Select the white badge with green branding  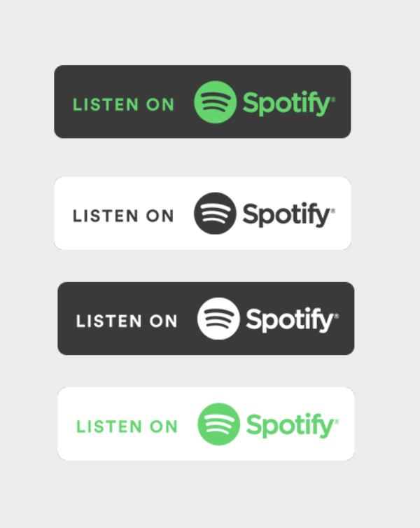(206, 424)
